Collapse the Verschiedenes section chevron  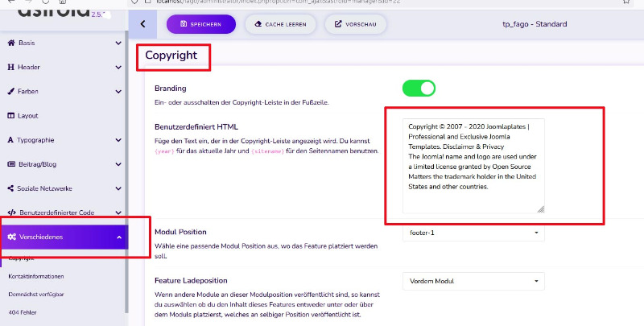pyautogui.click(x=119, y=237)
